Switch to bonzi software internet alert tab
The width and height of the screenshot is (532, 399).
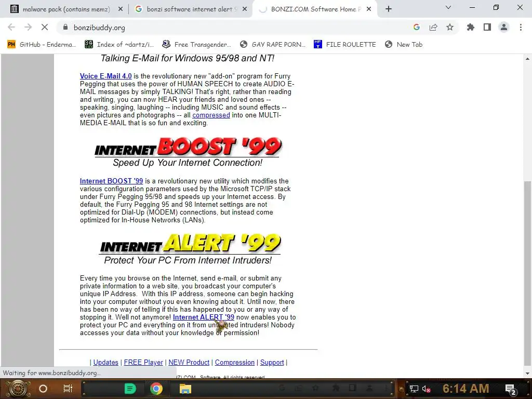coord(190,9)
